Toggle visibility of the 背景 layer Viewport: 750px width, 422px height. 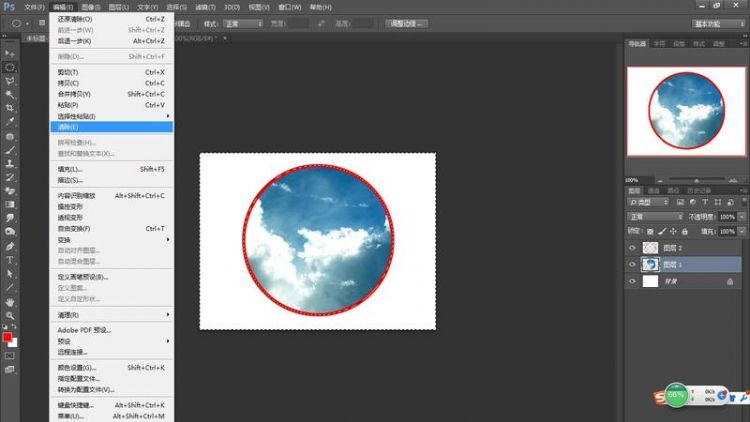point(632,282)
